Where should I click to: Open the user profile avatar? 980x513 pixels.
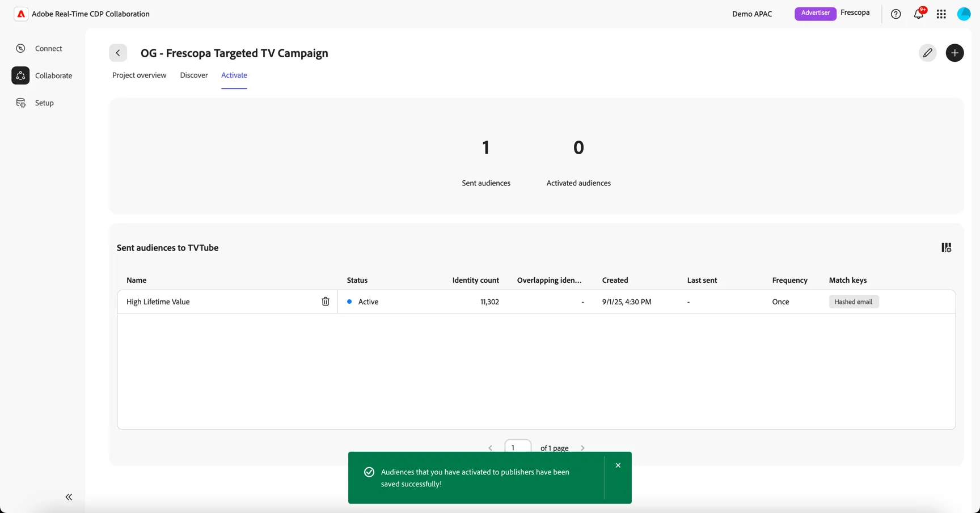click(964, 14)
